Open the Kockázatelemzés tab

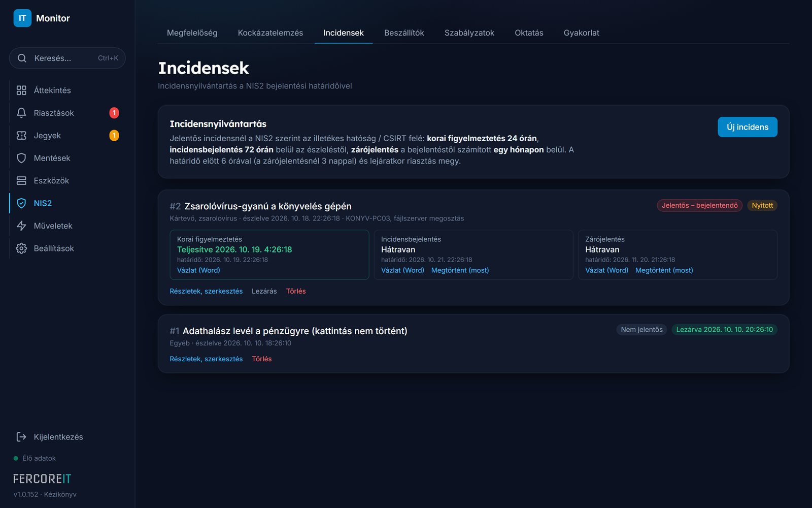pos(270,33)
